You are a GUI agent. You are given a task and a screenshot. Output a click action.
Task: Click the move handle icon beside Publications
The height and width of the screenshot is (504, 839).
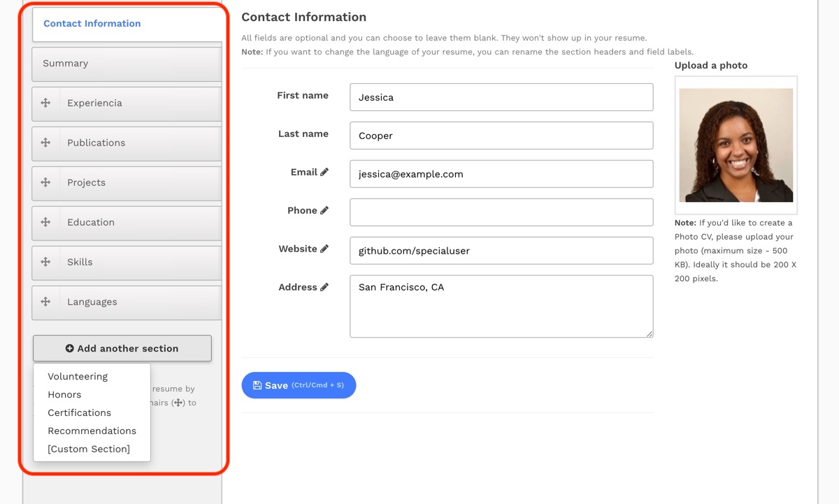(45, 143)
